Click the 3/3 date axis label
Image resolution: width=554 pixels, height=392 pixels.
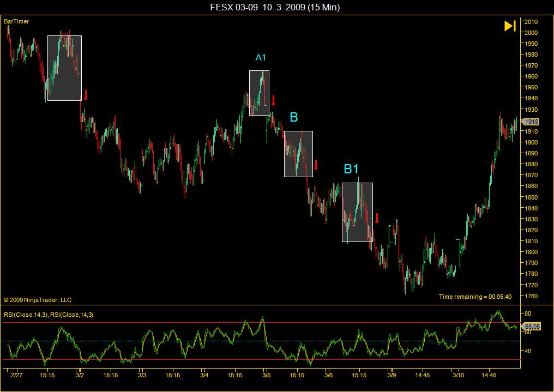(142, 375)
